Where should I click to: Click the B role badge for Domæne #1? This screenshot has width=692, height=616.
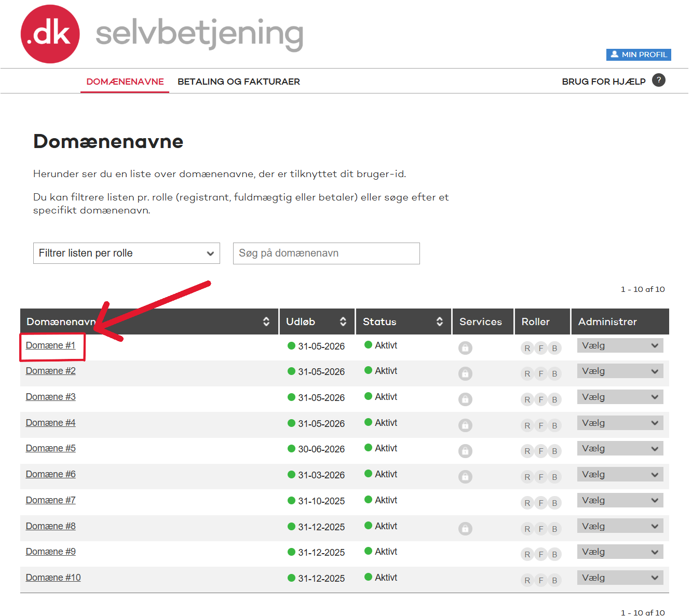[x=554, y=348]
